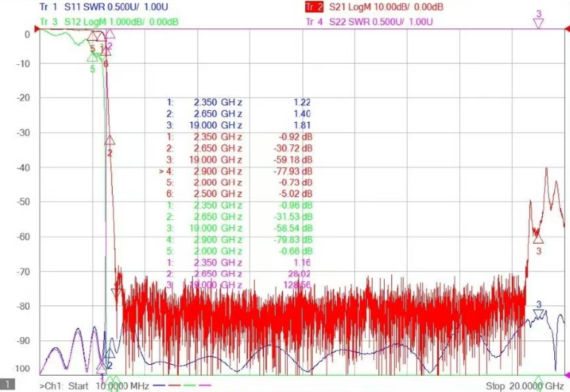Click the red reference level arrow on the left edge
The image size is (570, 392).
click(x=37, y=28)
